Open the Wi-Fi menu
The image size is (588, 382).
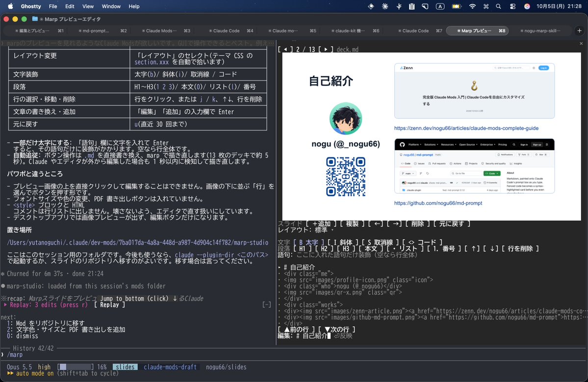click(472, 6)
